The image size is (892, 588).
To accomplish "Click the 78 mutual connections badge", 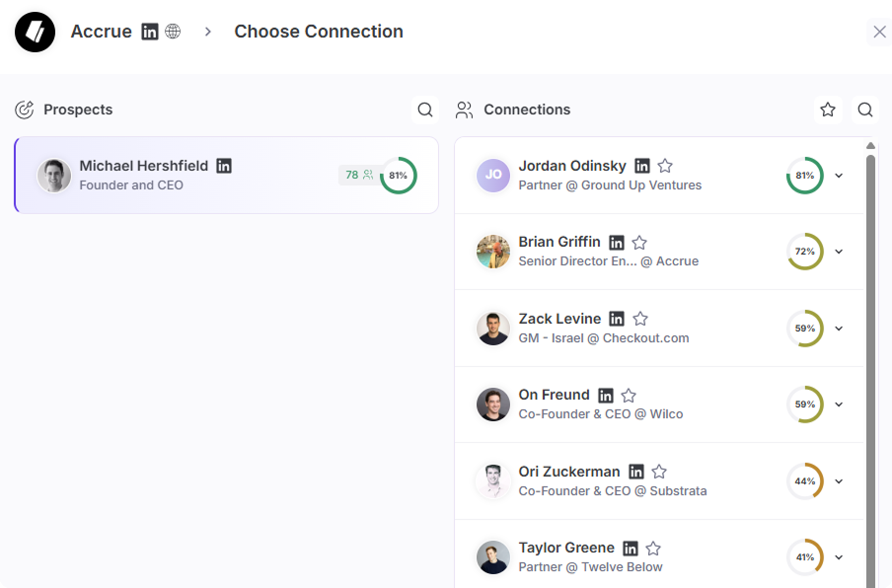I will [359, 175].
